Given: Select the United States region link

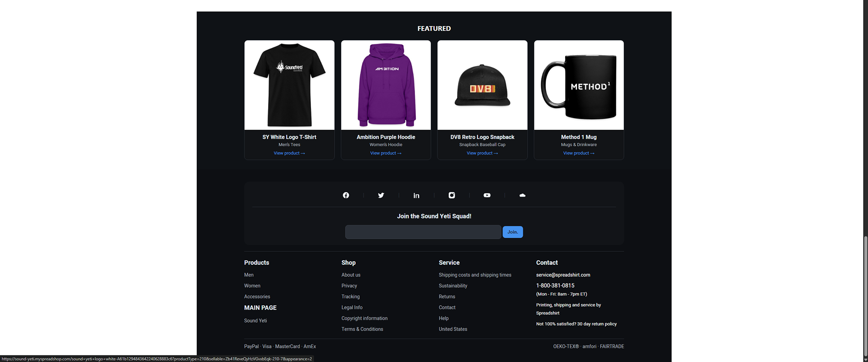Looking at the screenshot, I should tap(453, 329).
